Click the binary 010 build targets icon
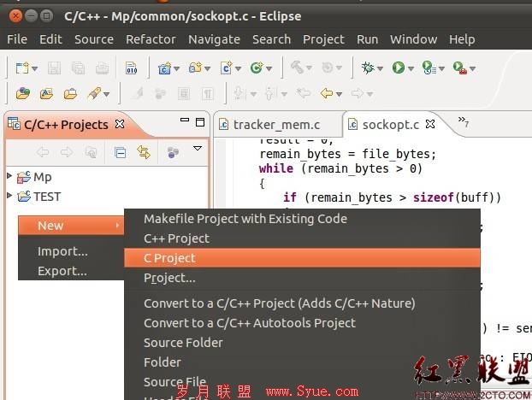 click(x=132, y=68)
